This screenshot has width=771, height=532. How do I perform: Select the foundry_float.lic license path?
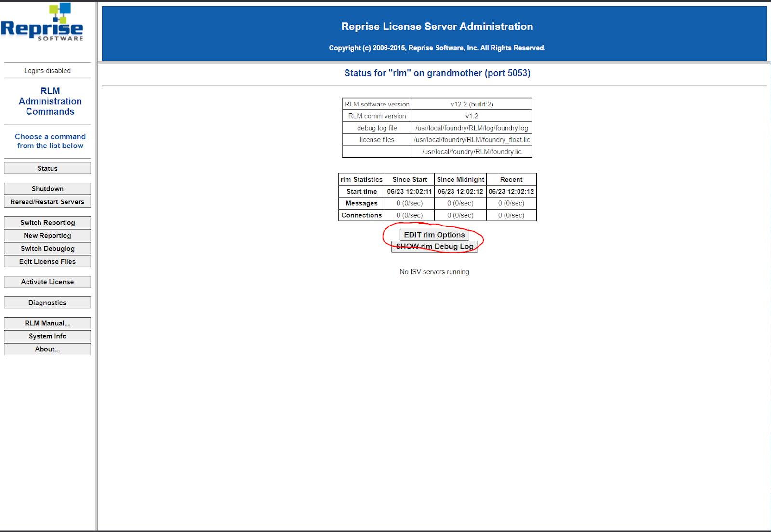point(472,140)
